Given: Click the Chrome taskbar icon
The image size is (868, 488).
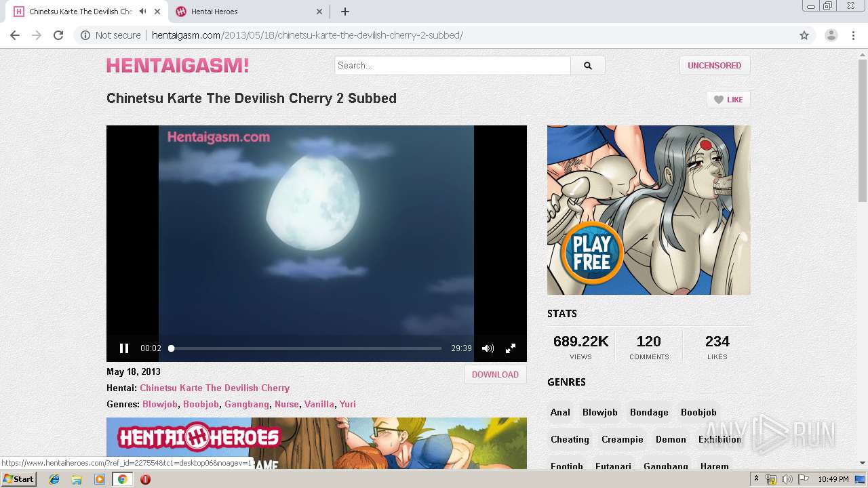Looking at the screenshot, I should coord(123,479).
